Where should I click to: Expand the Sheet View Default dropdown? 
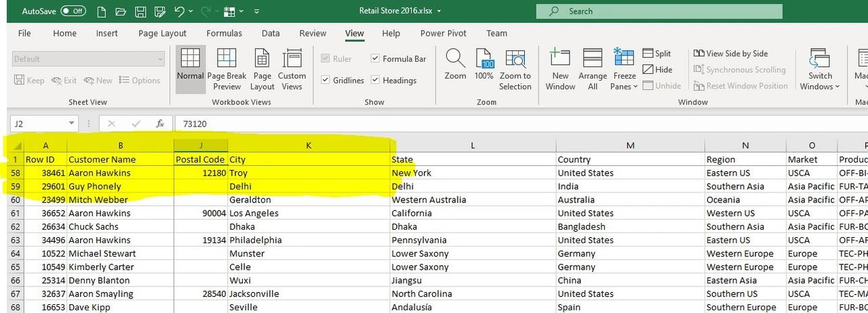[160, 60]
